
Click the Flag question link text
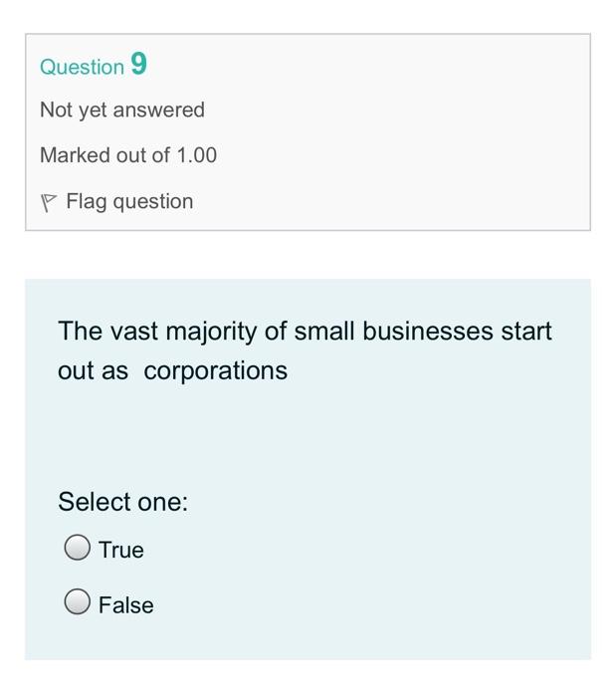coord(129,202)
